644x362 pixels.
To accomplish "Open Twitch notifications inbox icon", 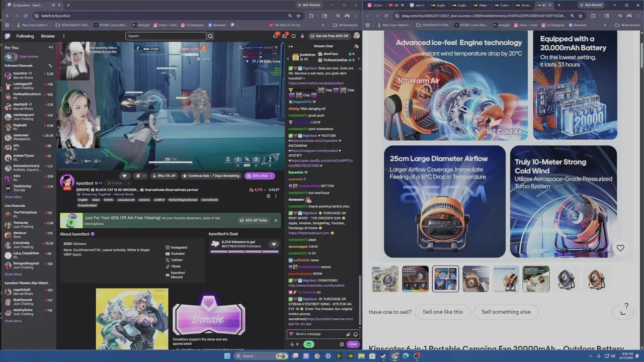I will click(x=276, y=36).
